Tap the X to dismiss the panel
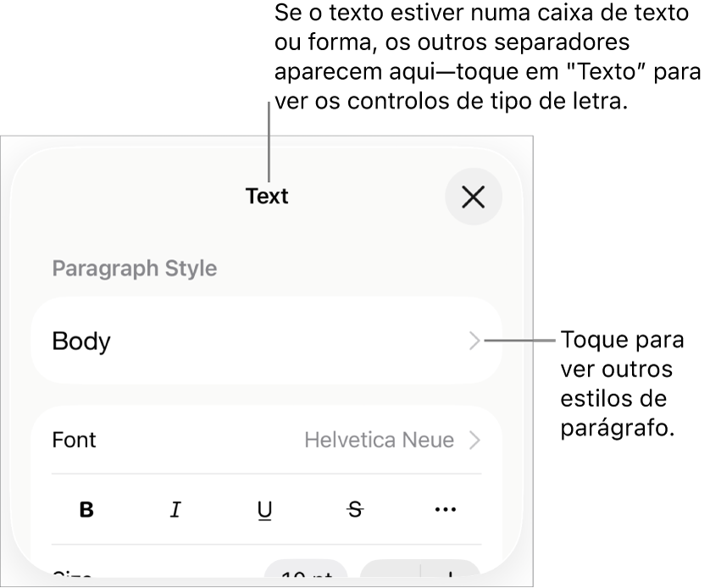This screenshot has height=588, width=710. tap(473, 197)
